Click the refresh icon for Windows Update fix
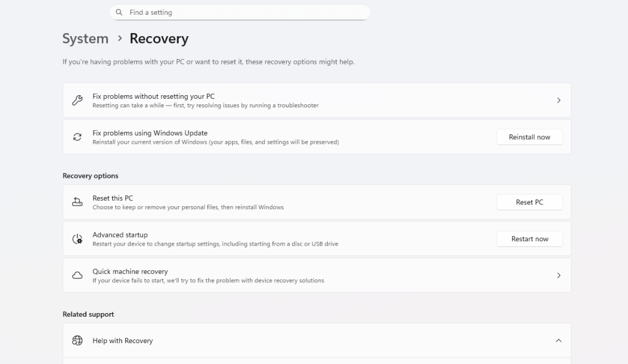This screenshot has width=628, height=364. tap(76, 136)
